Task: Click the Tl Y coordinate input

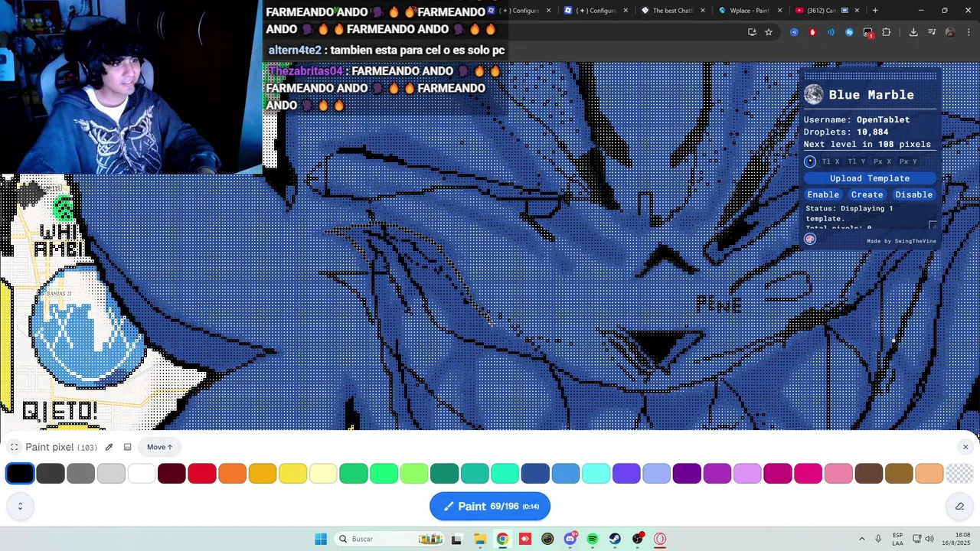Action: pyautogui.click(x=857, y=161)
